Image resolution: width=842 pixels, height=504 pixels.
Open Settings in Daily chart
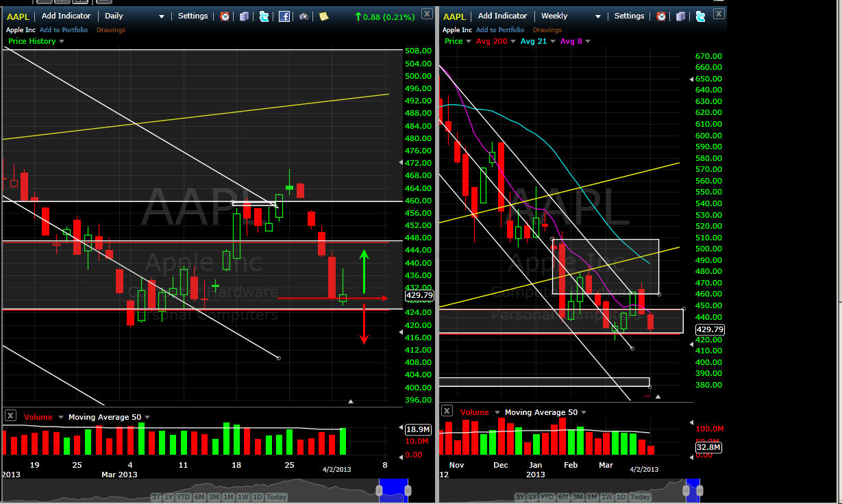(x=193, y=16)
